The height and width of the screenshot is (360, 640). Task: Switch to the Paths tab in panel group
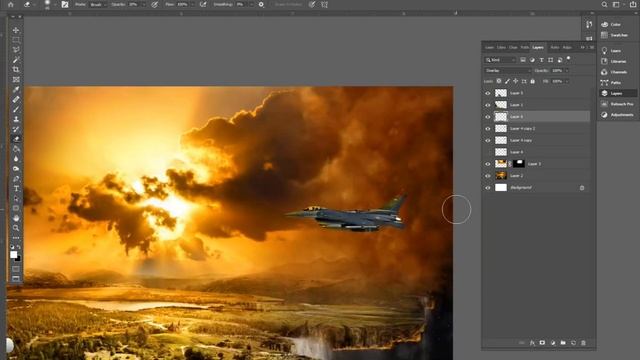[525, 47]
